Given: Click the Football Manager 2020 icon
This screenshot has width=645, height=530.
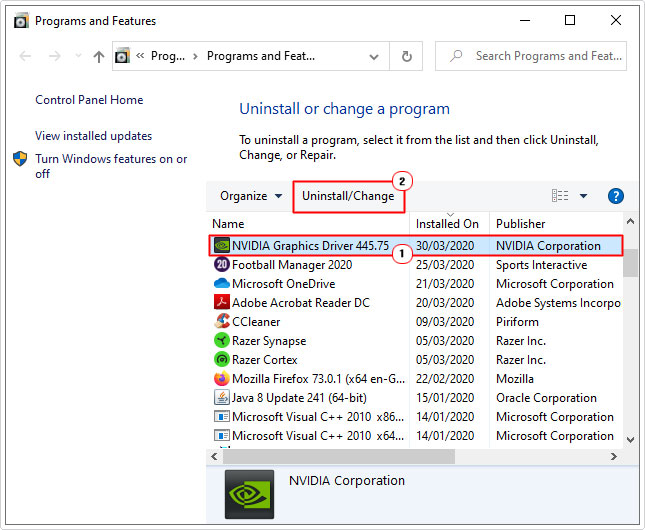Looking at the screenshot, I should click(x=222, y=264).
